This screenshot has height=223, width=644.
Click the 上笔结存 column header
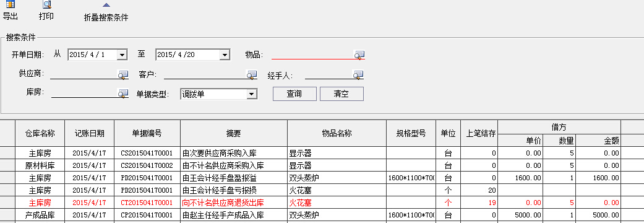479,133
